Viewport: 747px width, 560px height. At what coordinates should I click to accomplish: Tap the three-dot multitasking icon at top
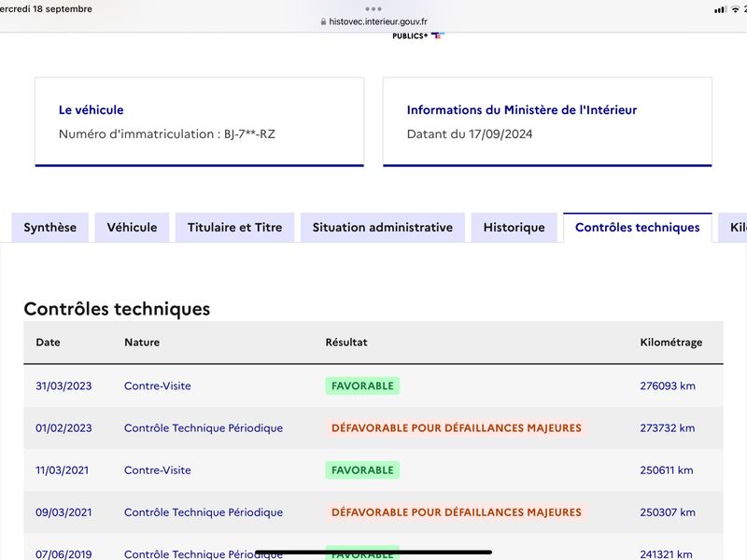(373, 8)
